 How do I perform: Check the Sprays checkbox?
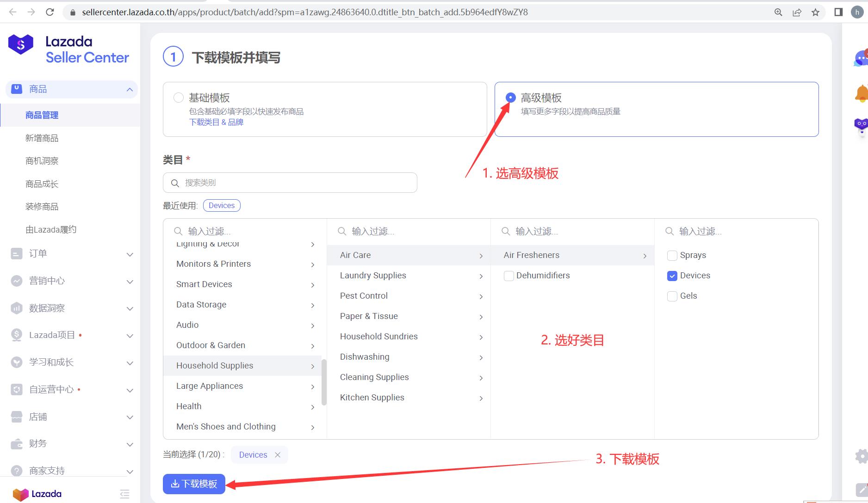coord(672,256)
